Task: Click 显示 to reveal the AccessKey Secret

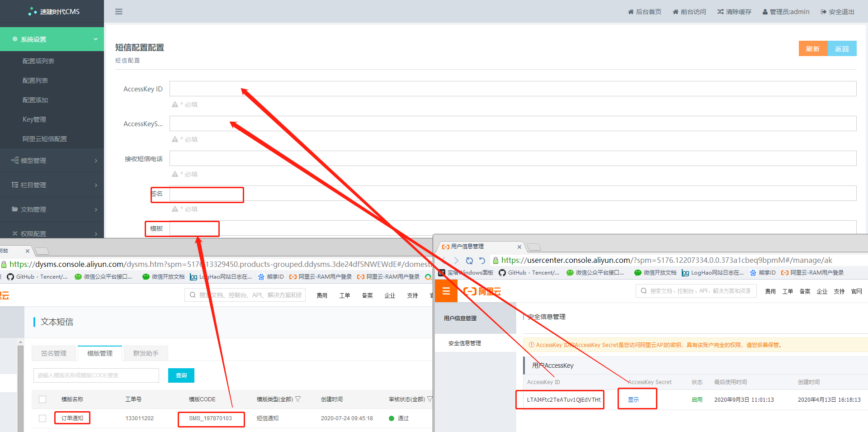Action: (x=633, y=400)
